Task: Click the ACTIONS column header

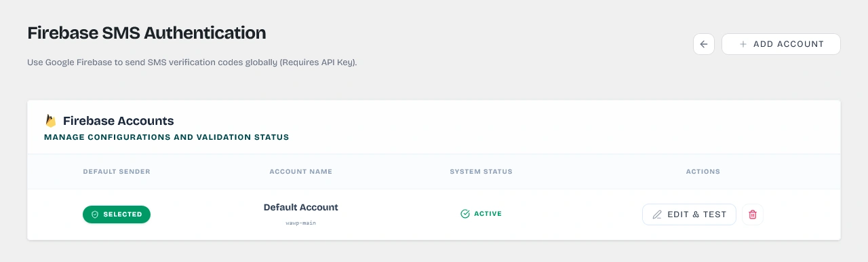Action: coord(703,172)
